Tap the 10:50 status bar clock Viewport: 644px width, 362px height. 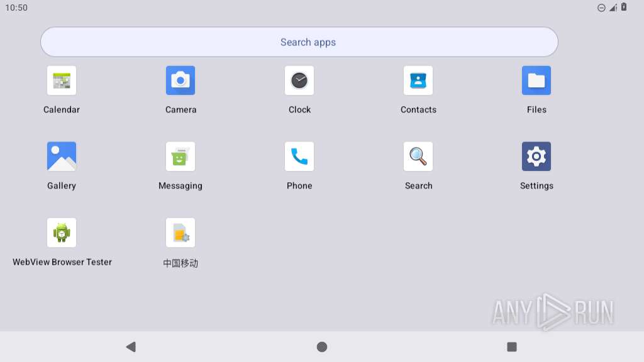tap(16, 8)
